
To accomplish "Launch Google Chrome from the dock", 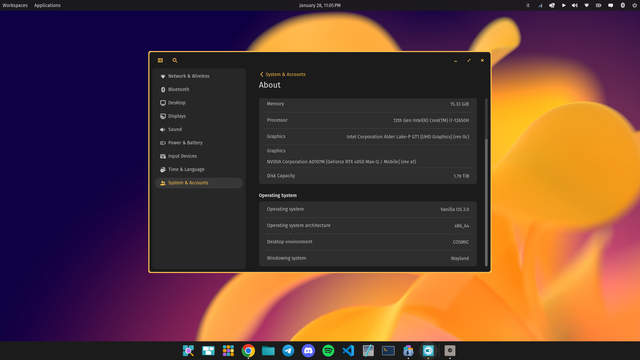I will point(248,351).
